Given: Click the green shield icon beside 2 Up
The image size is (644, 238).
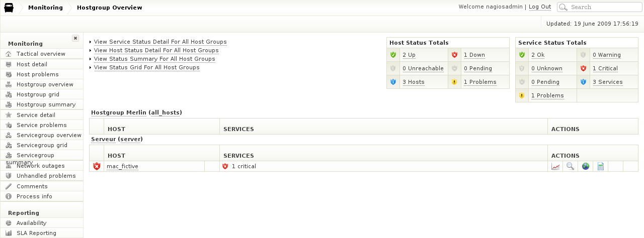Looking at the screenshot, I should (393, 55).
